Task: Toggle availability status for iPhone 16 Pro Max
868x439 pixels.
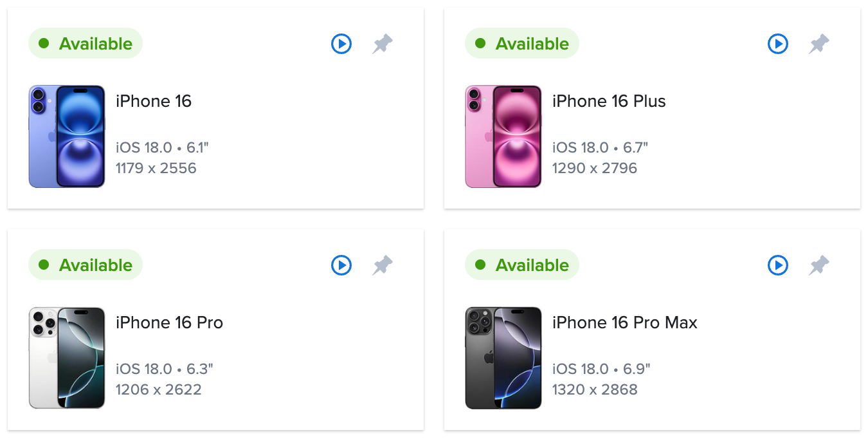Action: pos(522,265)
